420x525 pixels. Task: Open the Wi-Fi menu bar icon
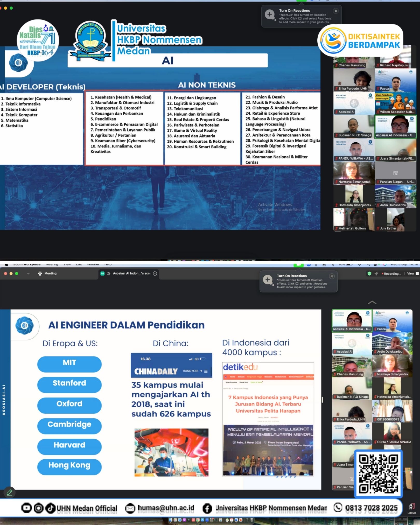tap(359, 264)
